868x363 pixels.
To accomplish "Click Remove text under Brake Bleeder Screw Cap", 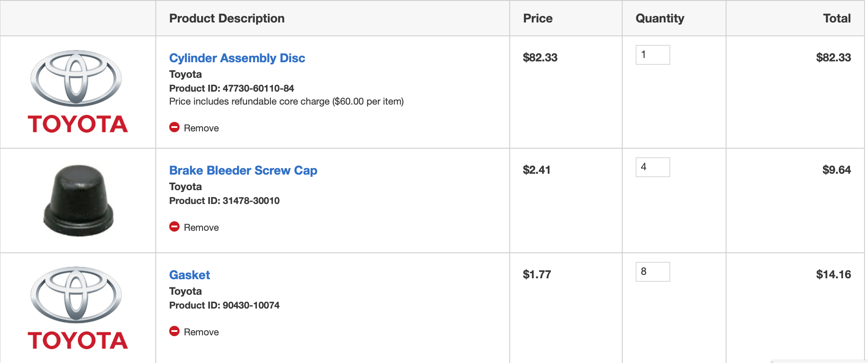I will click(201, 227).
